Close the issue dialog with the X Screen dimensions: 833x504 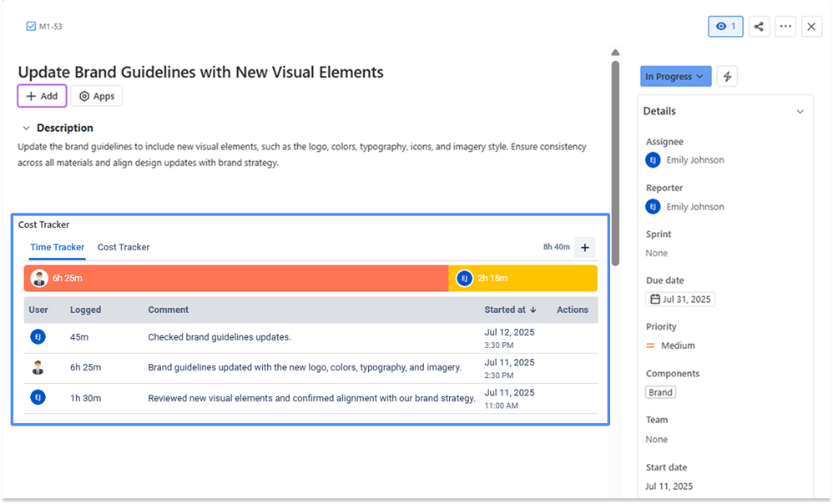click(811, 27)
